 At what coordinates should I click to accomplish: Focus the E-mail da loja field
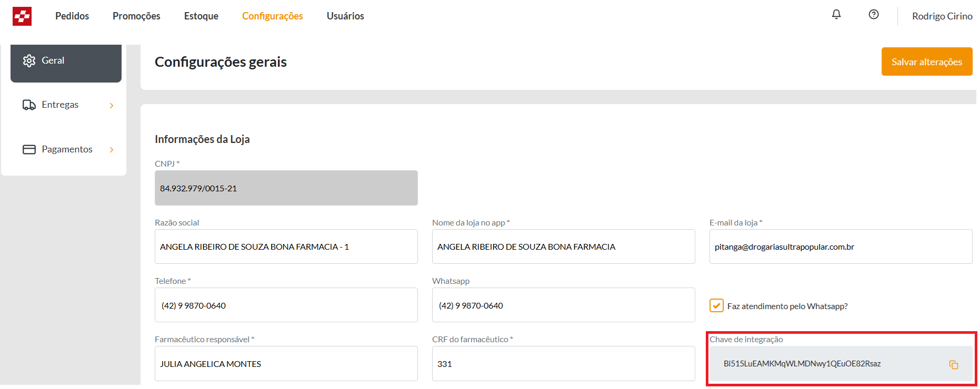(840, 247)
